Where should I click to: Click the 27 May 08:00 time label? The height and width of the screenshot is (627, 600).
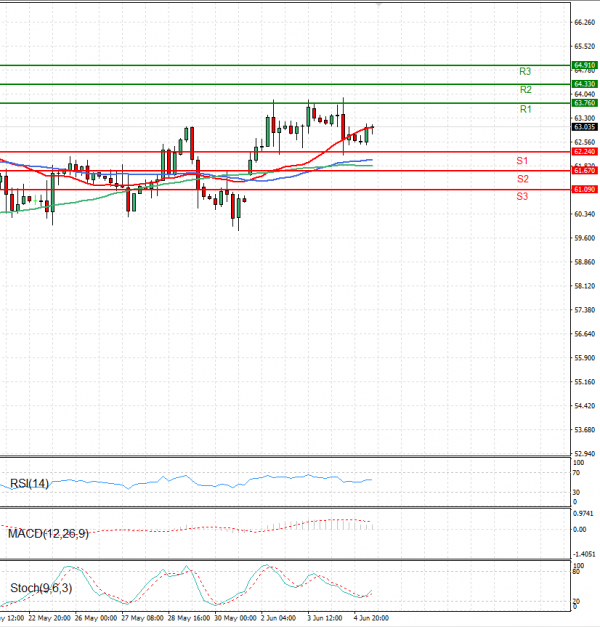click(142, 618)
